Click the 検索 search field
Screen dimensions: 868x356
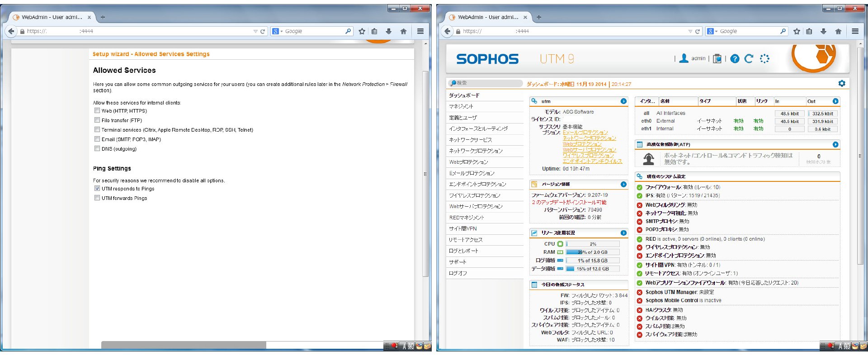click(485, 83)
